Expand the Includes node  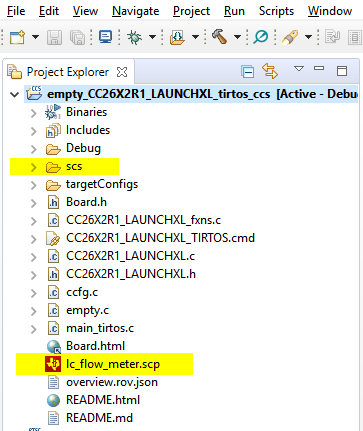(33, 131)
